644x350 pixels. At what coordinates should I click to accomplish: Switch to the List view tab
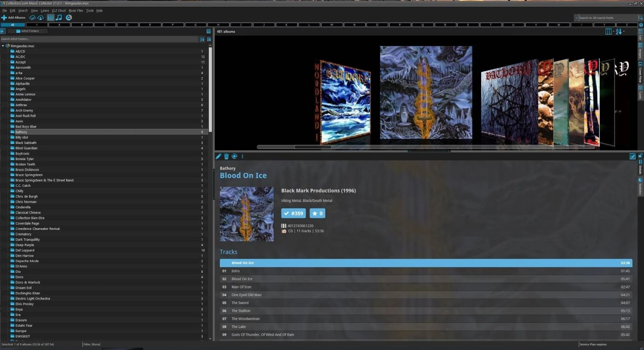[640, 35]
